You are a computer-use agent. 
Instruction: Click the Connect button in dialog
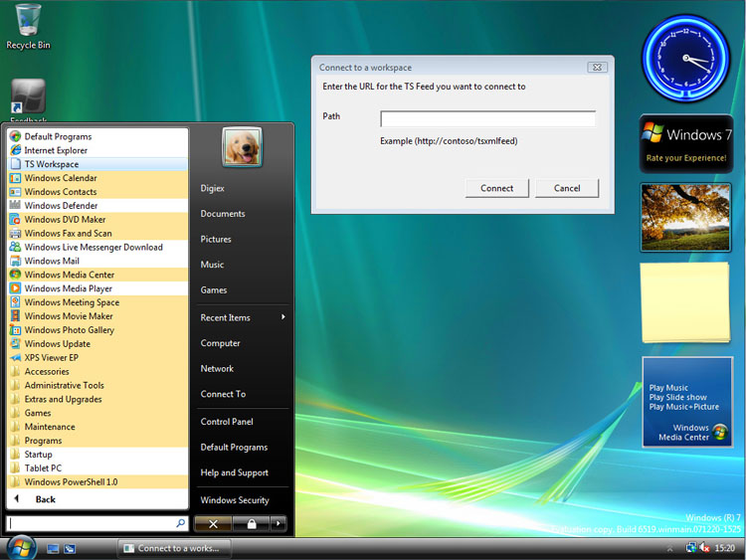tap(496, 188)
